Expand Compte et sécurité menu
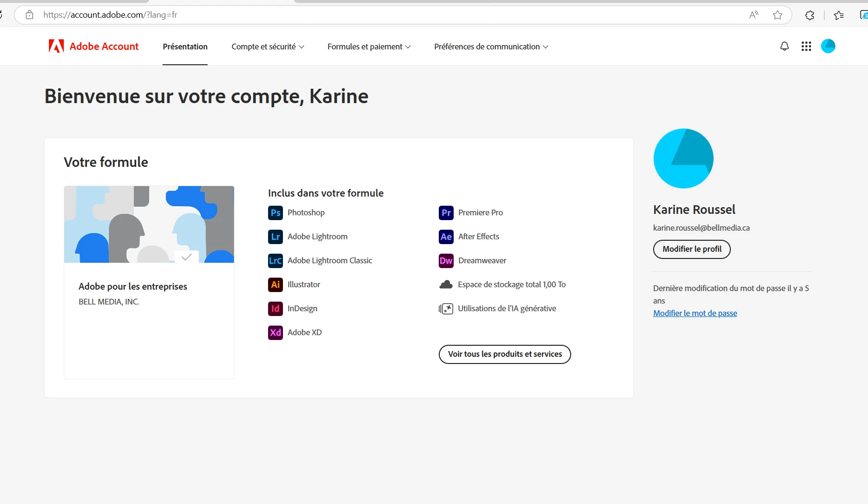The width and height of the screenshot is (868, 504). [268, 47]
